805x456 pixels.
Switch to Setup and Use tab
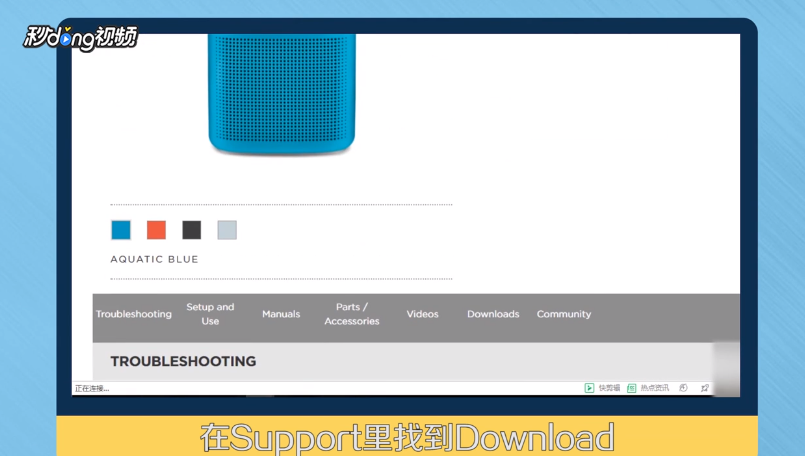click(210, 314)
